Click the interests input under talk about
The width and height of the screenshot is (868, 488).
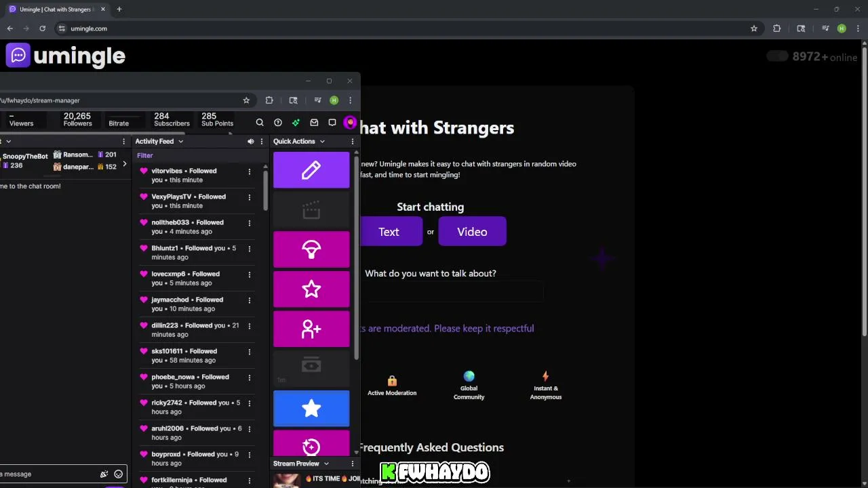click(x=452, y=292)
